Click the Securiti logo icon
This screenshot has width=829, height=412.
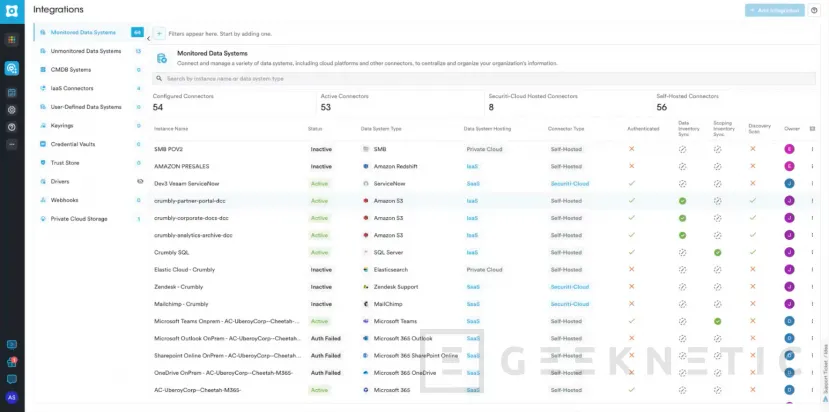[x=12, y=11]
